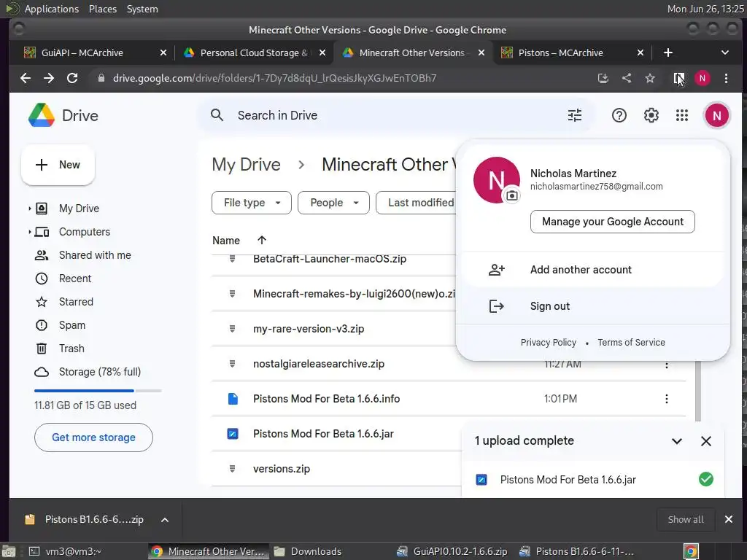Screen dimensions: 747x560
Task: Close the downloads bar
Action: [x=729, y=519]
